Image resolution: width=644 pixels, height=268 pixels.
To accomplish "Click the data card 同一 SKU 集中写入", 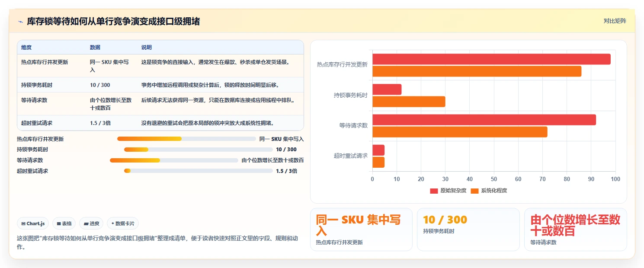I will tap(361, 230).
